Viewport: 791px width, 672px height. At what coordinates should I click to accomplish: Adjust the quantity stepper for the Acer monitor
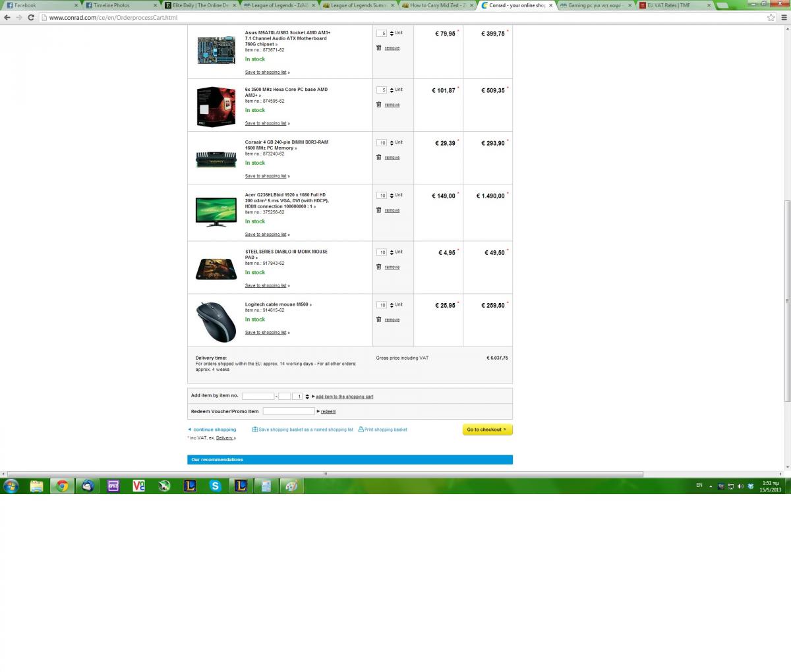392,195
